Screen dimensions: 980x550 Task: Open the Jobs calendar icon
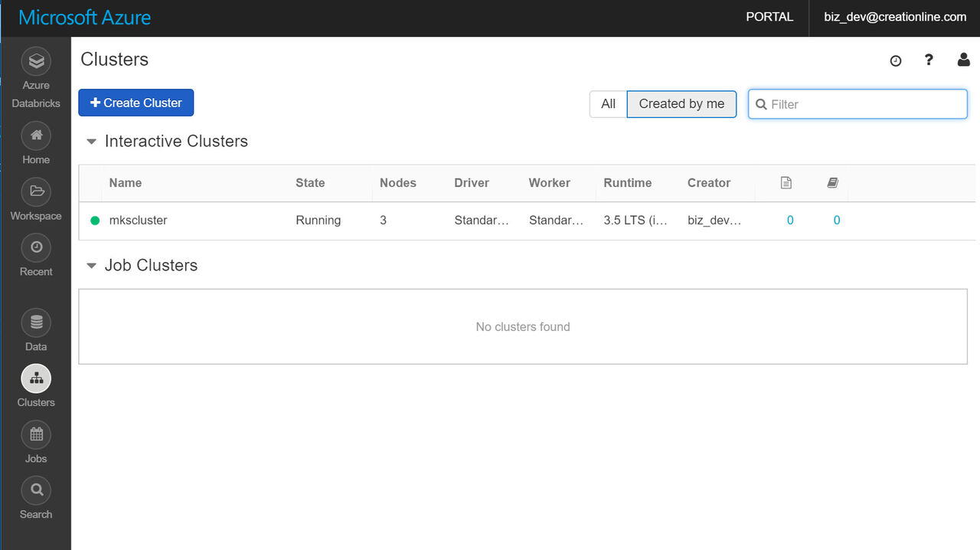[36, 434]
